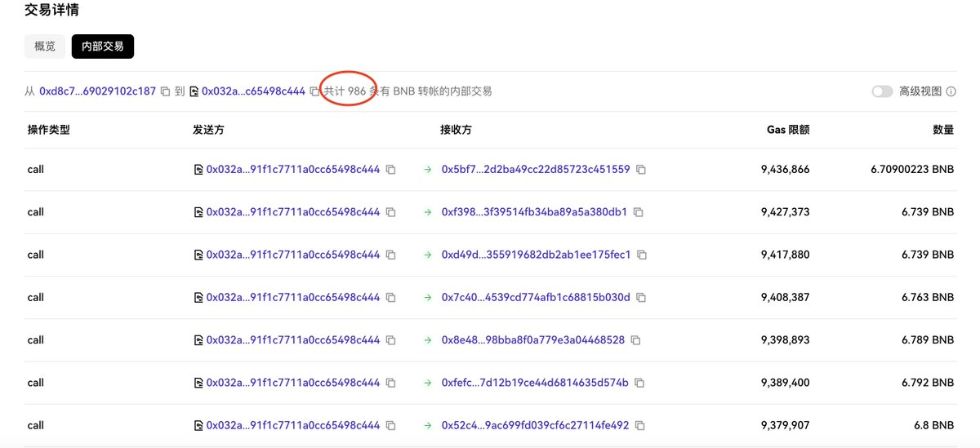This screenshot has height=448, width=980.
Task: Switch to the 概览 tab
Action: click(45, 47)
